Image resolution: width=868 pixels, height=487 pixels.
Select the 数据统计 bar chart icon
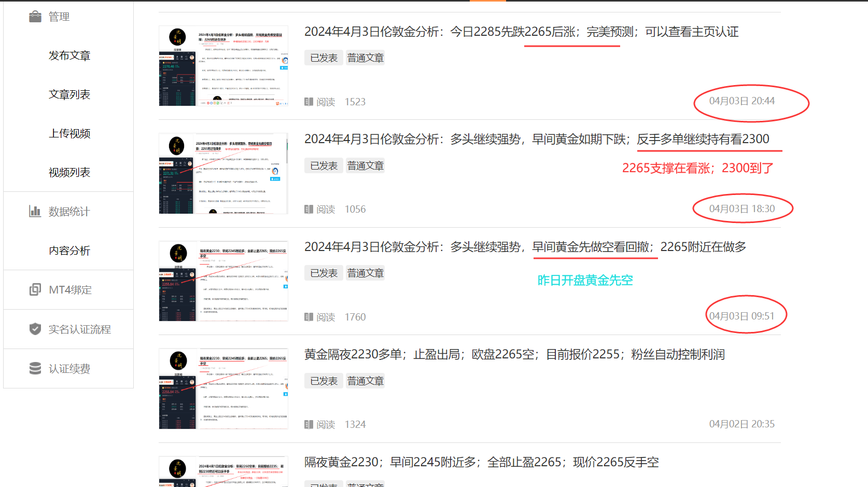coord(34,211)
